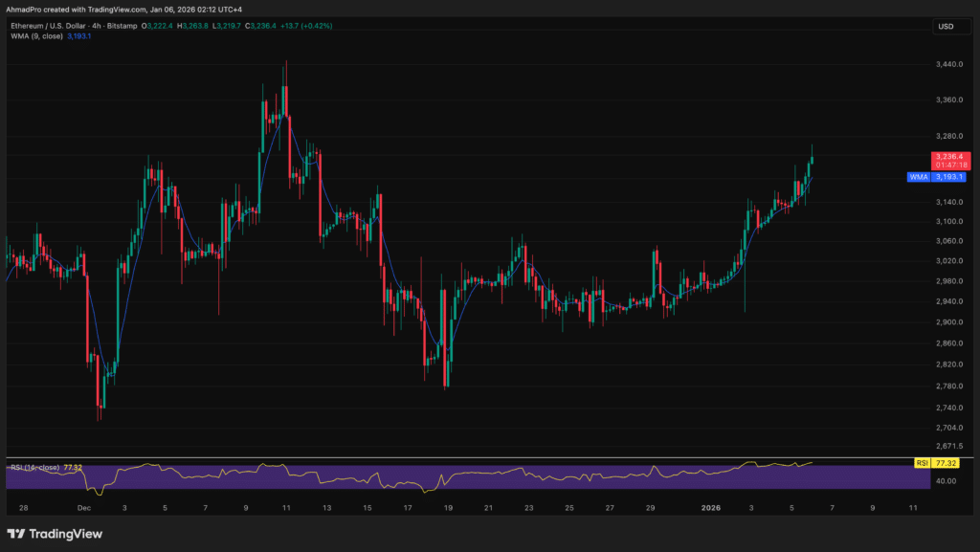Click the red last-price label 3,236.4
The height and width of the screenshot is (552, 980).
coord(952,155)
